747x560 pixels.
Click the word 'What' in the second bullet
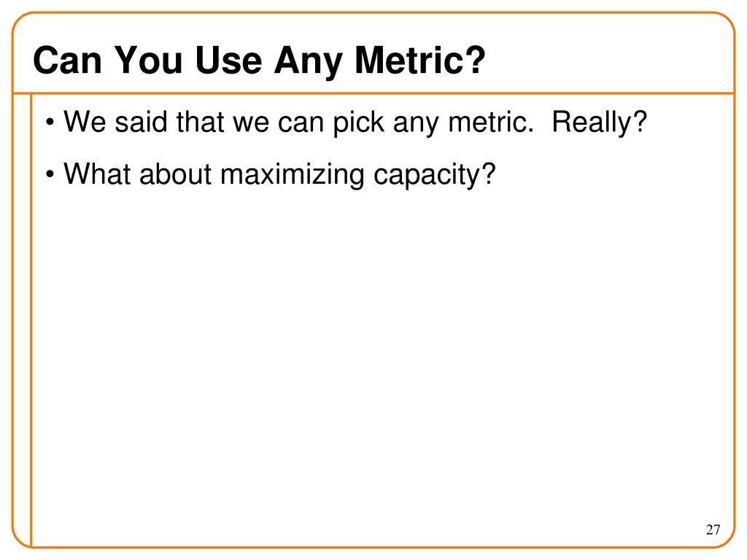pyautogui.click(x=97, y=174)
